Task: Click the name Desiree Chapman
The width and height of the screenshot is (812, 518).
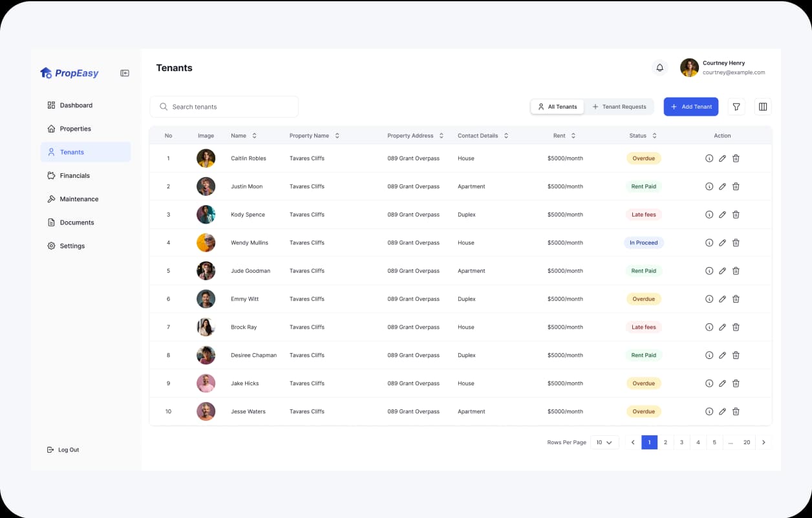Action: 253,355
